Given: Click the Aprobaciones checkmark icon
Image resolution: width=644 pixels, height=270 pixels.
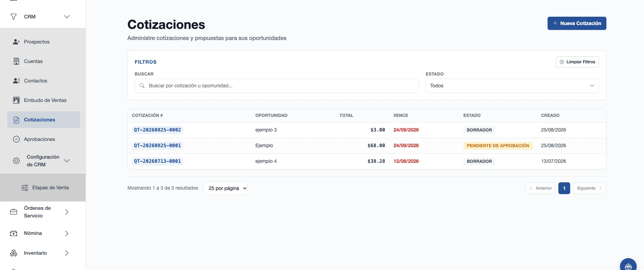Looking at the screenshot, I should click(x=16, y=139).
